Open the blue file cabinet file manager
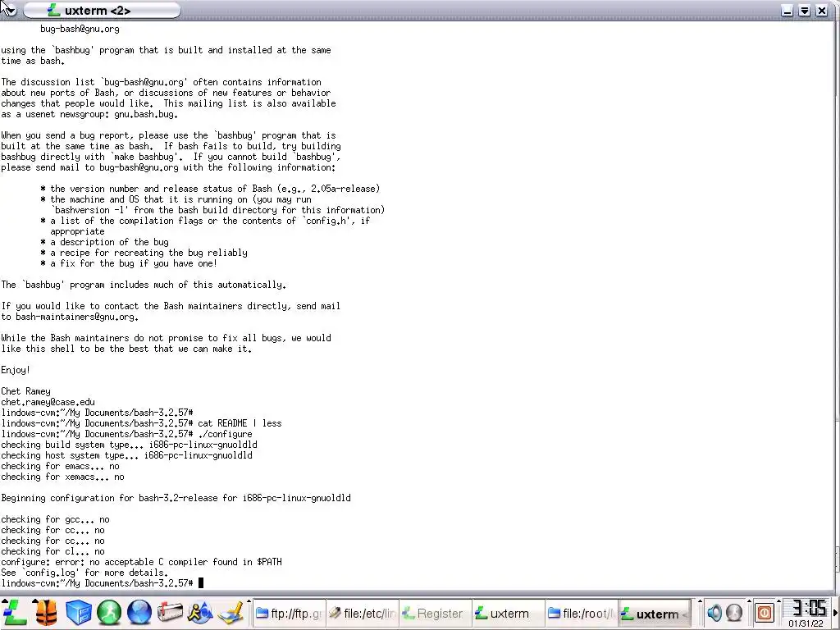The width and height of the screenshot is (840, 630). click(78, 613)
